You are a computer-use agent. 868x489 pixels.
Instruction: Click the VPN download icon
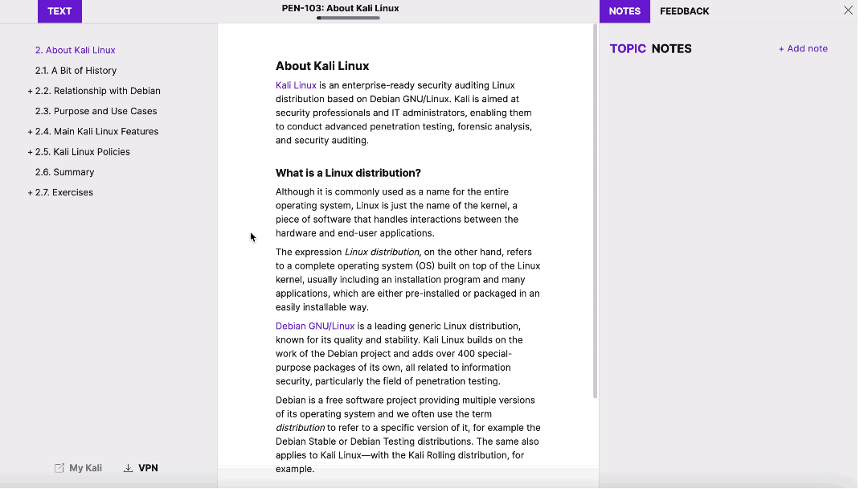click(x=129, y=467)
